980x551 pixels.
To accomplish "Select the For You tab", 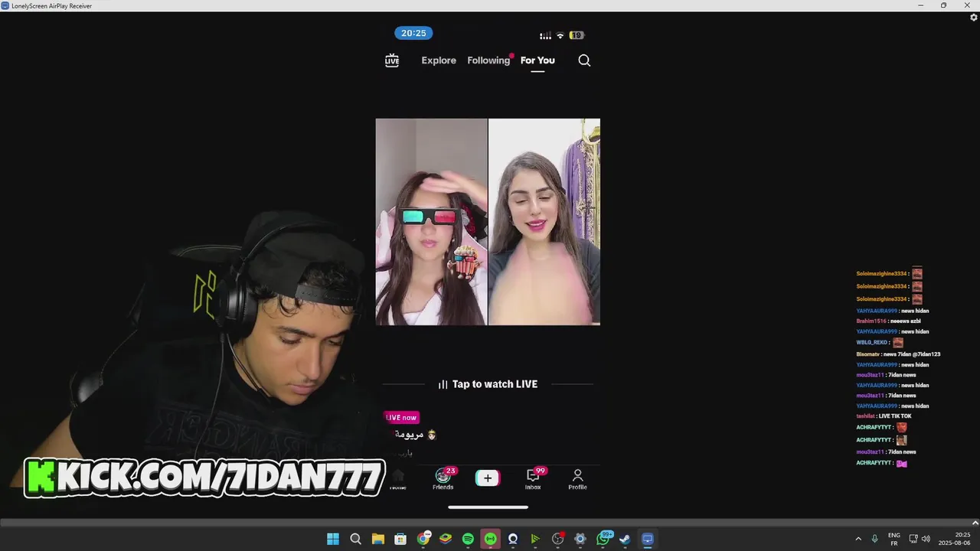I will [537, 60].
